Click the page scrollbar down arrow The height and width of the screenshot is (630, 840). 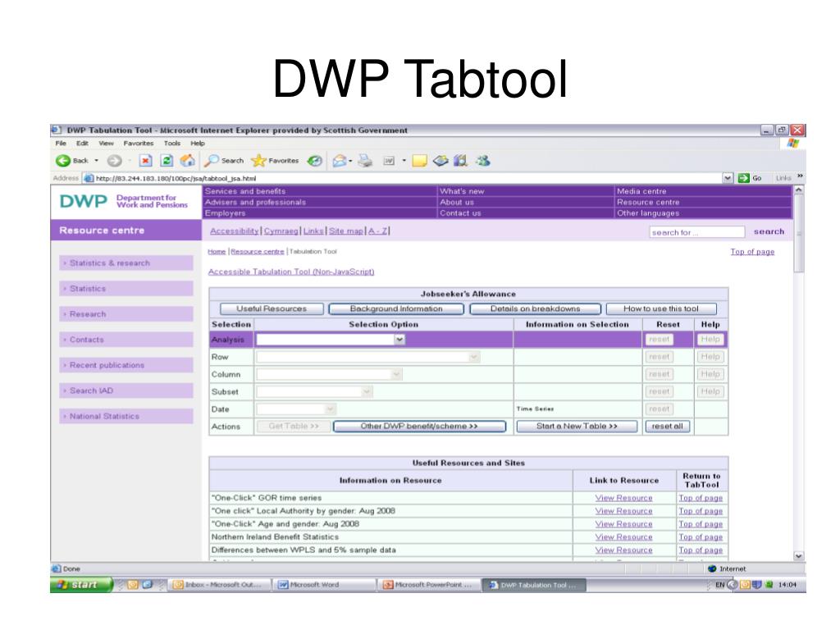pyautogui.click(x=798, y=556)
